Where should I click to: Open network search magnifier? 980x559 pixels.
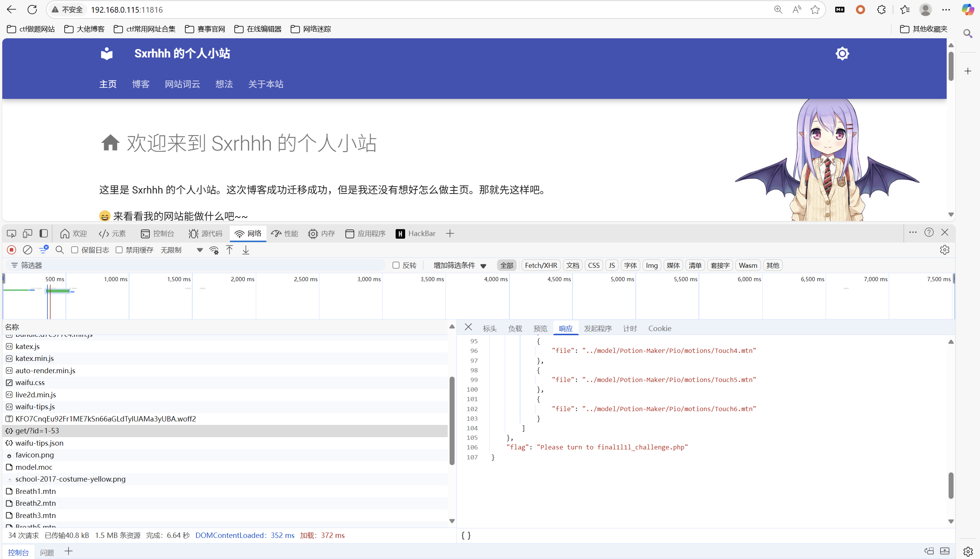(59, 250)
